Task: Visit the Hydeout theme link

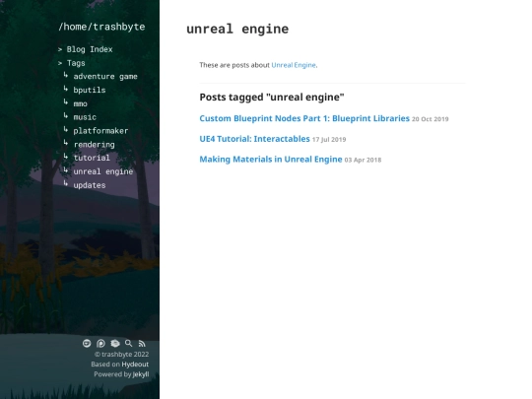Action: click(x=135, y=365)
